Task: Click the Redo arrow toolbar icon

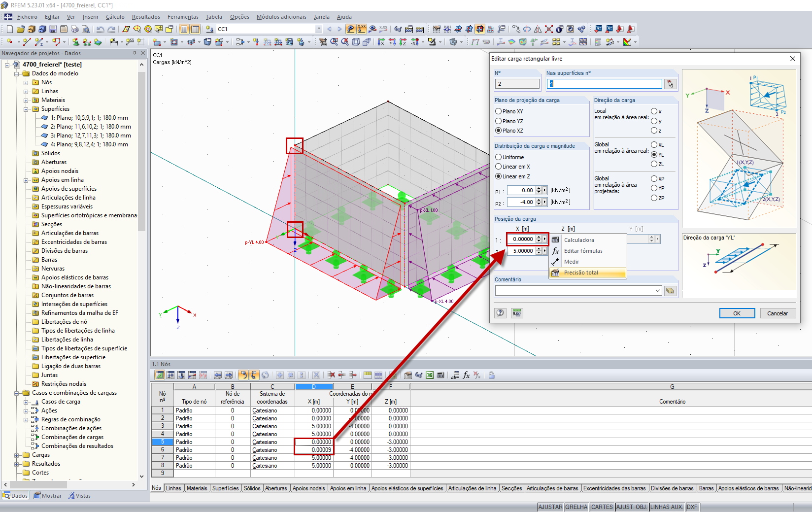Action: 111,29
